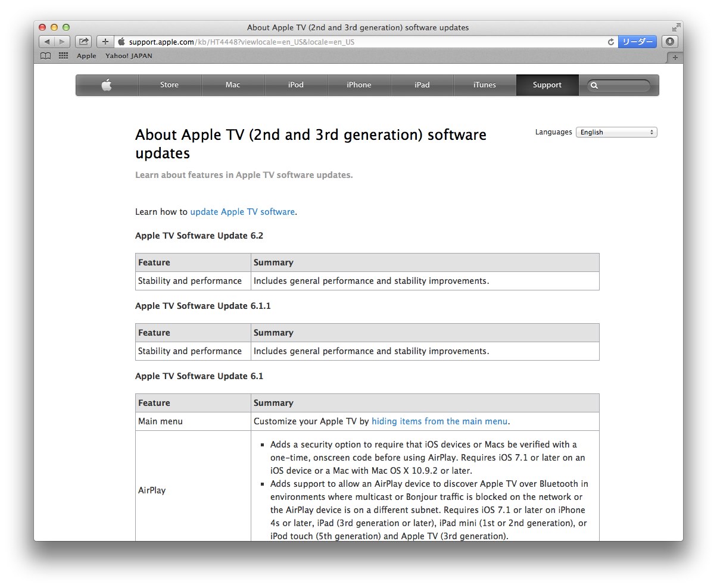
Task: Show the downloads arrow icon
Action: [x=670, y=42]
